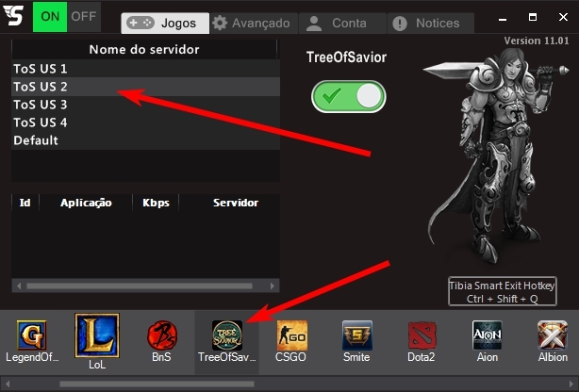Switch the main toggle to OFF
This screenshot has height=392, width=579.
pyautogui.click(x=84, y=16)
